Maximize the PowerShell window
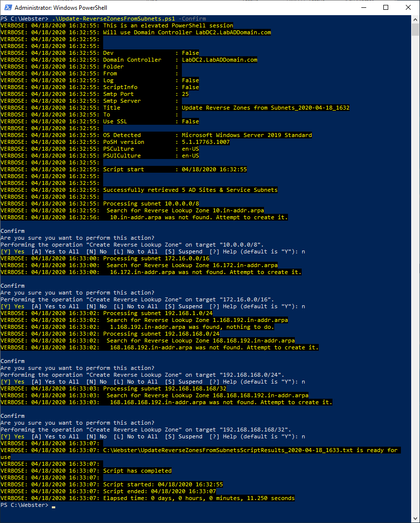420x523 pixels. click(x=386, y=8)
